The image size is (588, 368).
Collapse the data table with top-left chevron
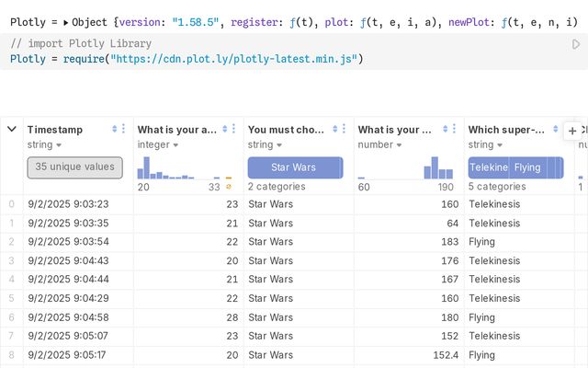coord(11,130)
